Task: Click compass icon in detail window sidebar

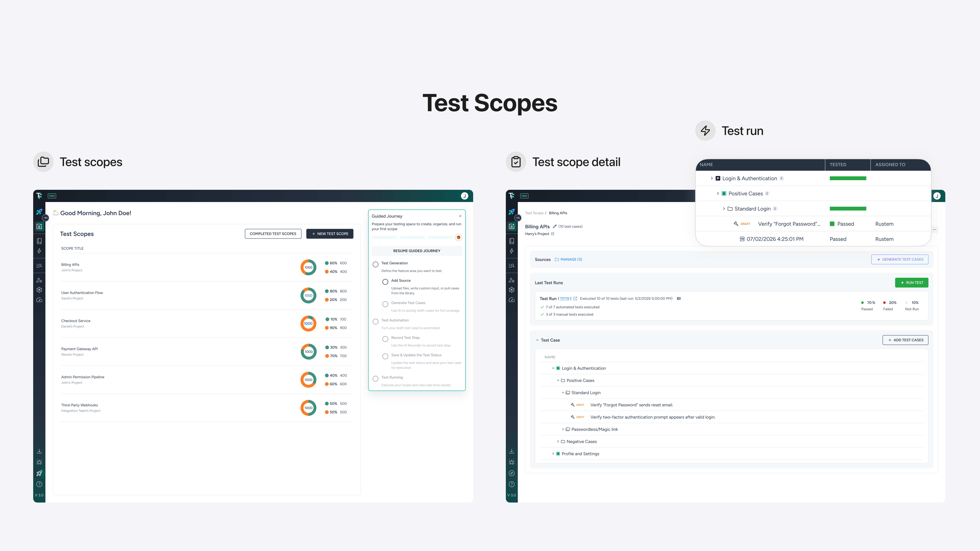Action: click(512, 473)
